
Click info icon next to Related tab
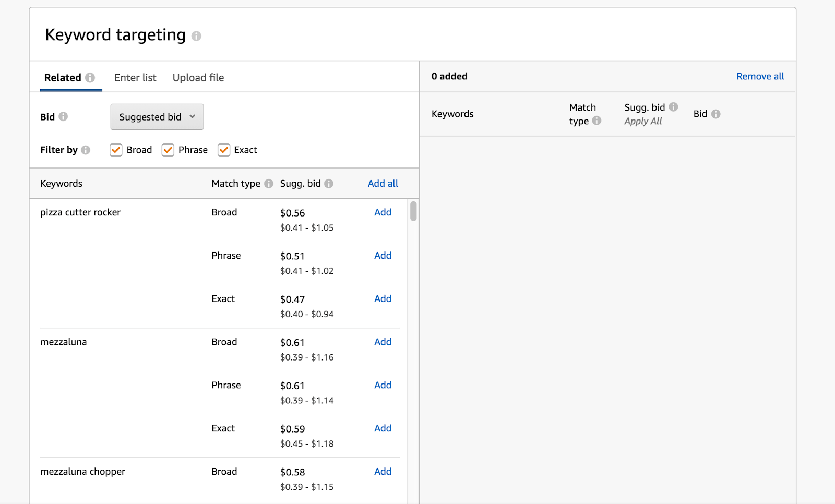(90, 78)
